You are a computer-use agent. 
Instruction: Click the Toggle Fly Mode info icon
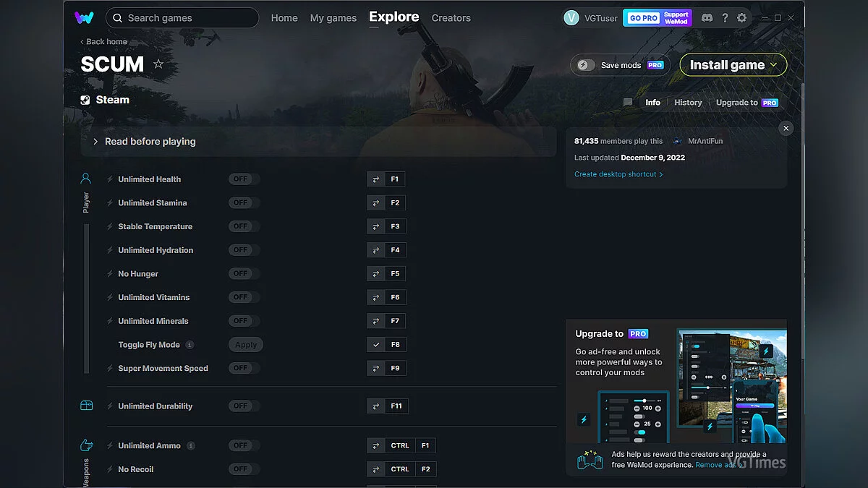pyautogui.click(x=190, y=345)
